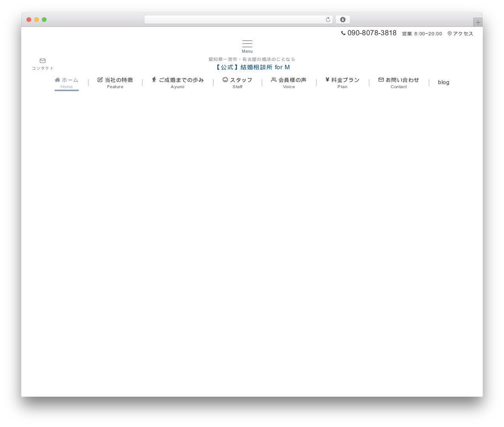Click the Ayumi sublabel text

pos(178,87)
